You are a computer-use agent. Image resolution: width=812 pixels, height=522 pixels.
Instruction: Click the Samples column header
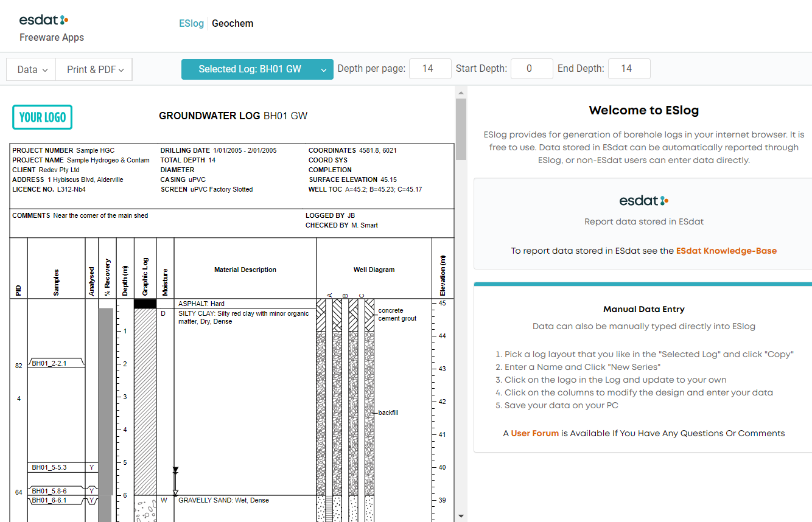coord(56,282)
